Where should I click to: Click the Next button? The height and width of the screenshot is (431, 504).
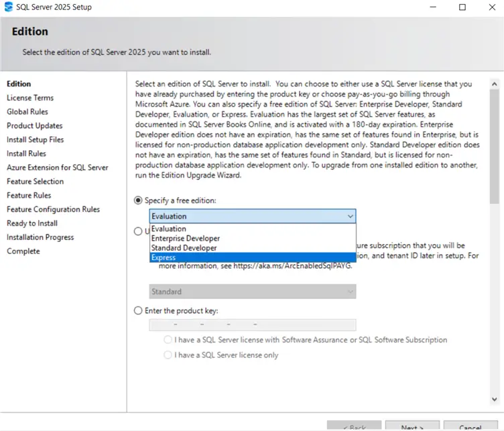coord(412,426)
